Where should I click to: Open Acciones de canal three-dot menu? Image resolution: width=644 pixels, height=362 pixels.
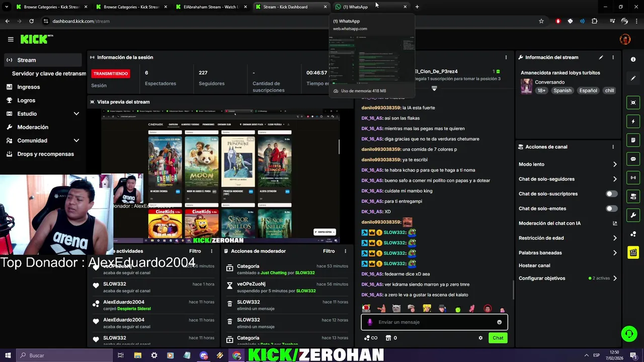(x=613, y=147)
